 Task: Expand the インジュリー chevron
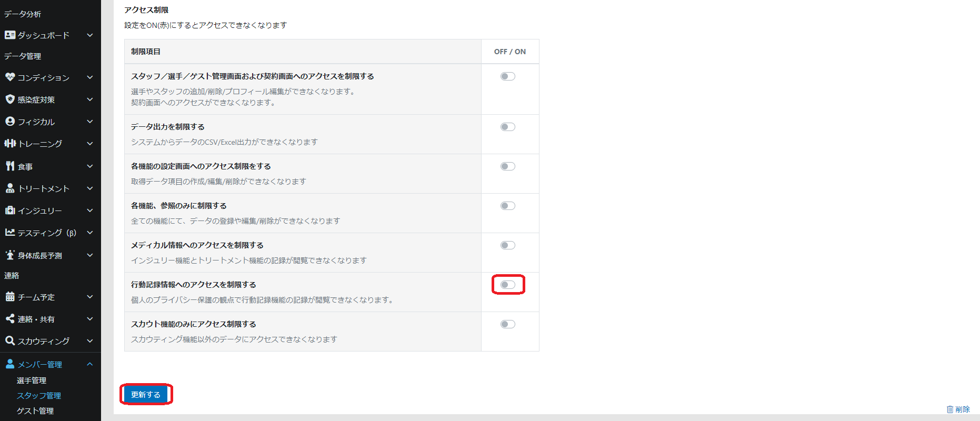[x=90, y=210]
